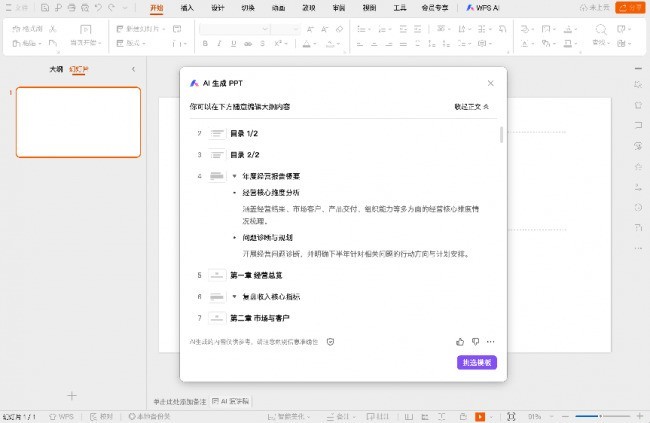
Task: Click the notes placeholder below the slide
Action: pos(179,401)
